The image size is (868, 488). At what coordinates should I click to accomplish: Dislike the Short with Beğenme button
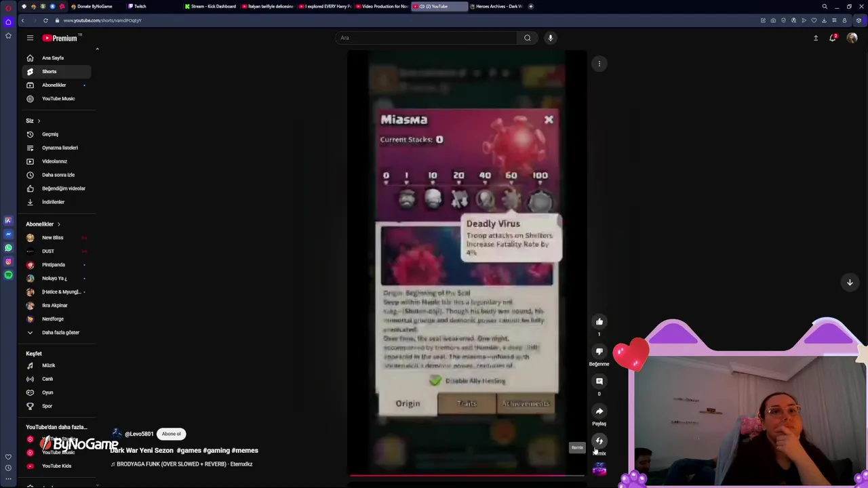point(599,352)
